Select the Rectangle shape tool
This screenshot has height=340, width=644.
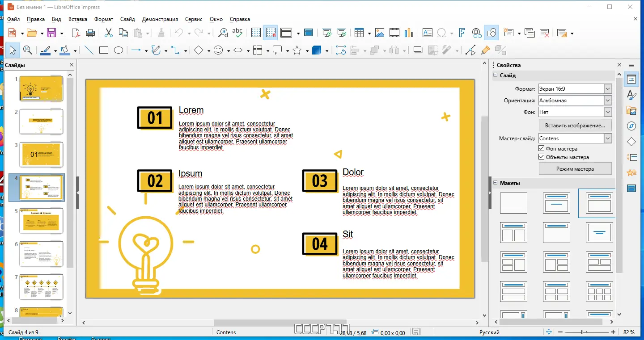pyautogui.click(x=104, y=50)
